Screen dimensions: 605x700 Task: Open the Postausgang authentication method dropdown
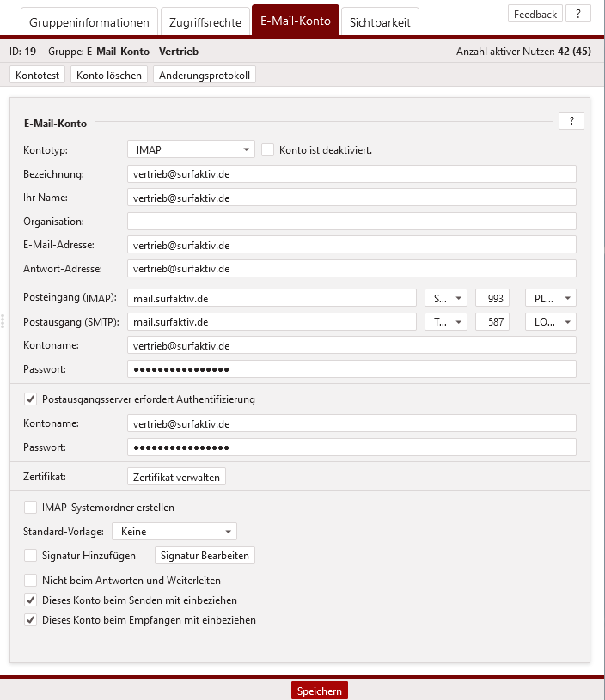click(x=550, y=322)
